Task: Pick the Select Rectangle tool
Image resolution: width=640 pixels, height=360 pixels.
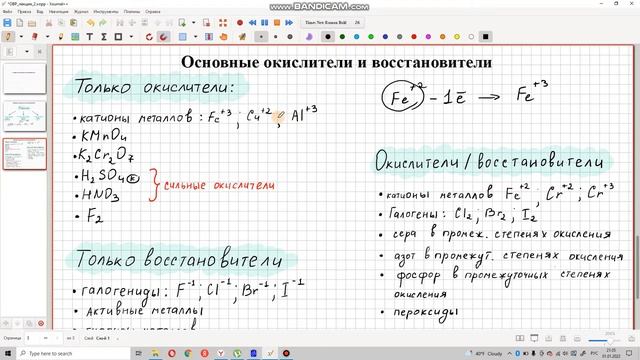Action: [182, 37]
